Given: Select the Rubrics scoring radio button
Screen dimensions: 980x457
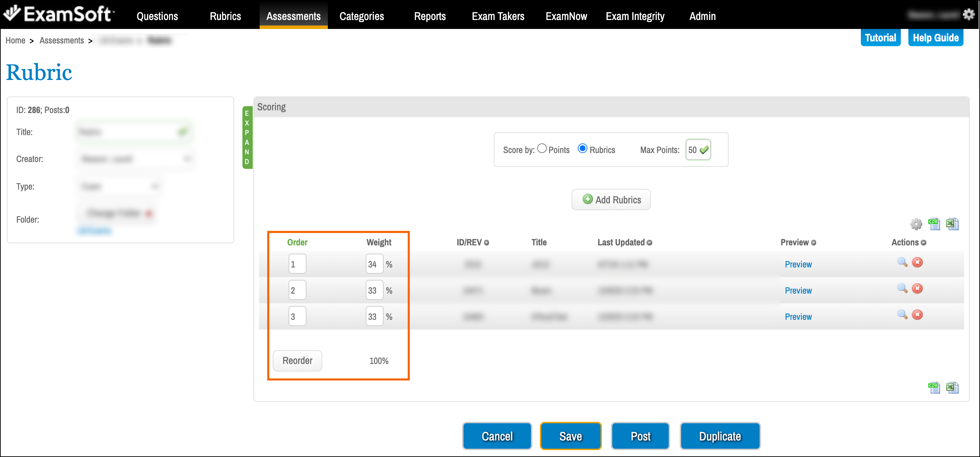Looking at the screenshot, I should pyautogui.click(x=582, y=149).
